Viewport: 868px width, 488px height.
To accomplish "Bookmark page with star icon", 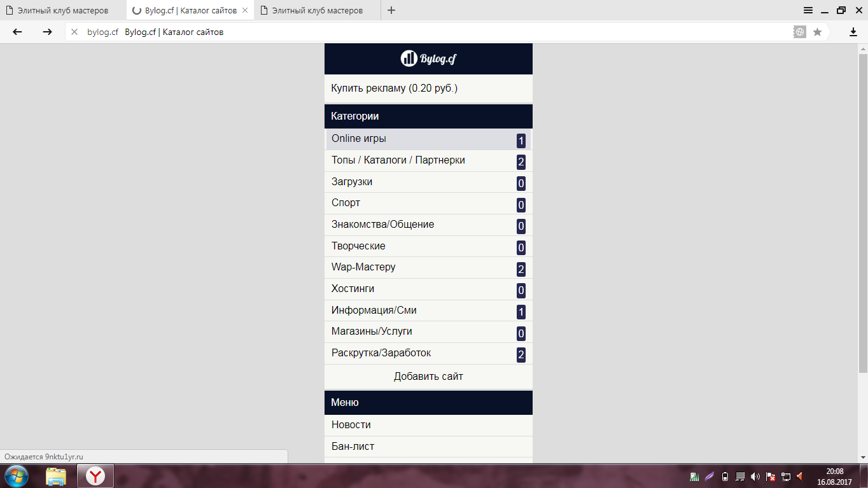I will (x=817, y=32).
